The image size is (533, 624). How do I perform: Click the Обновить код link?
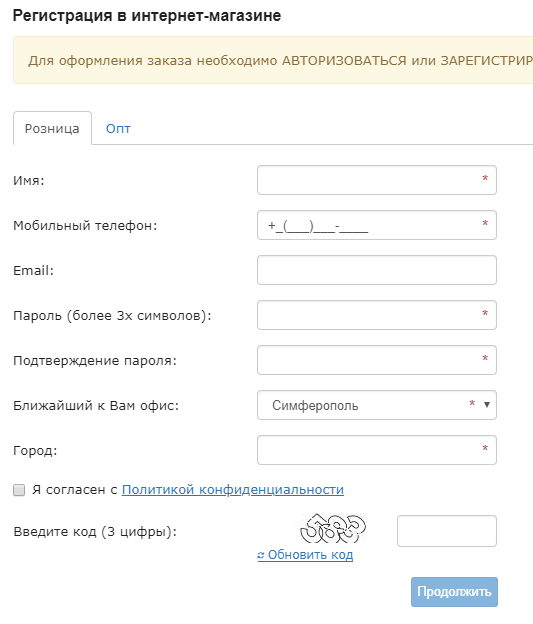(305, 555)
